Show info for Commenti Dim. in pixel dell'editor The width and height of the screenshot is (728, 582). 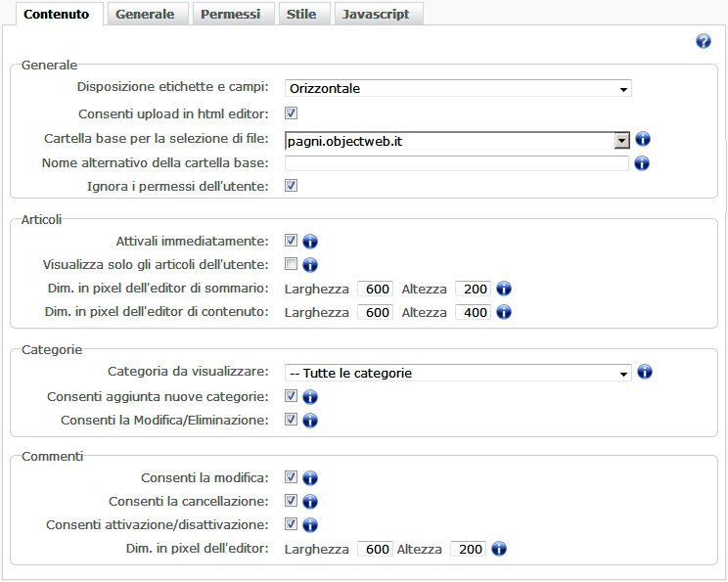pos(499,549)
